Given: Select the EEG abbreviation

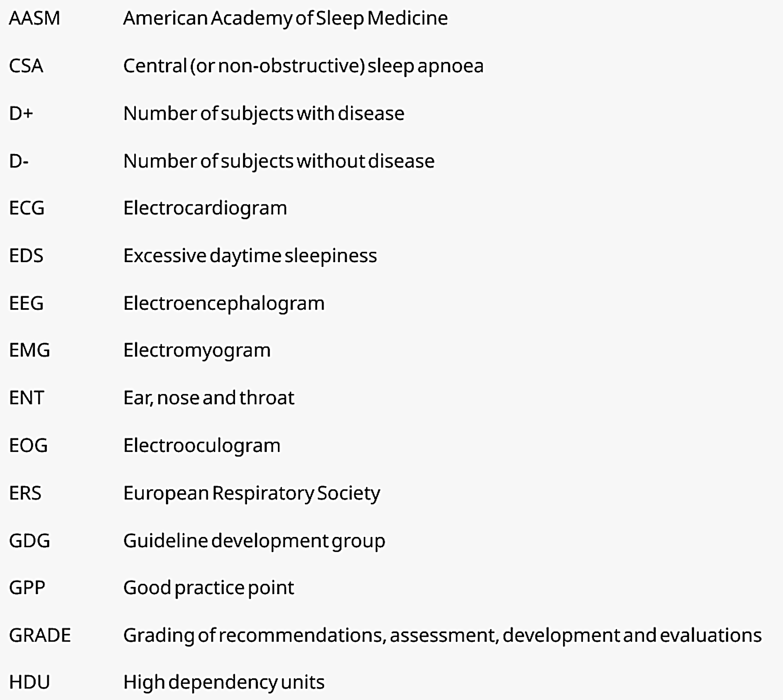Looking at the screenshot, I should (26, 303).
